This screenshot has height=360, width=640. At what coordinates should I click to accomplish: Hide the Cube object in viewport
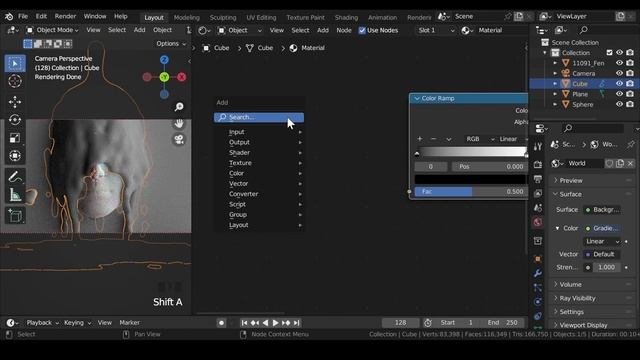click(619, 84)
